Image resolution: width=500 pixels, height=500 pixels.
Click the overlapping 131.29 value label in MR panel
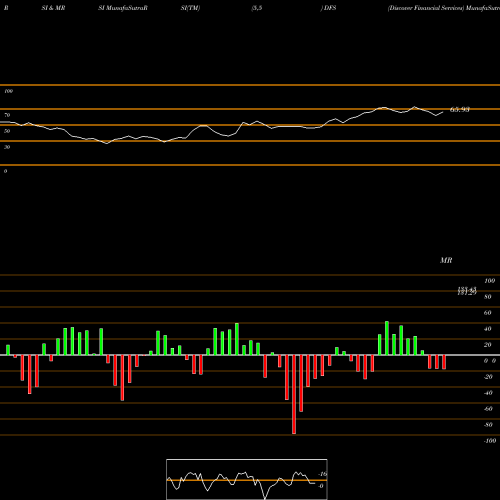(x=467, y=292)
